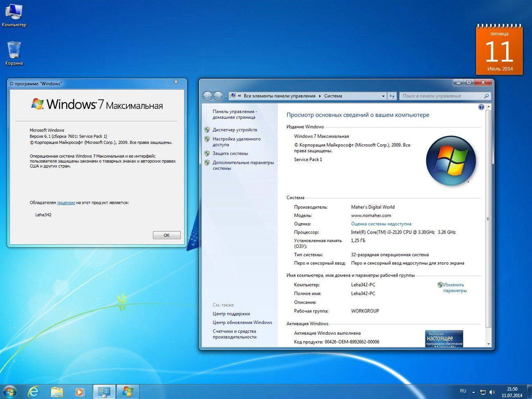Open Оценка системы недоступна link
The image size is (532, 399).
(x=381, y=224)
